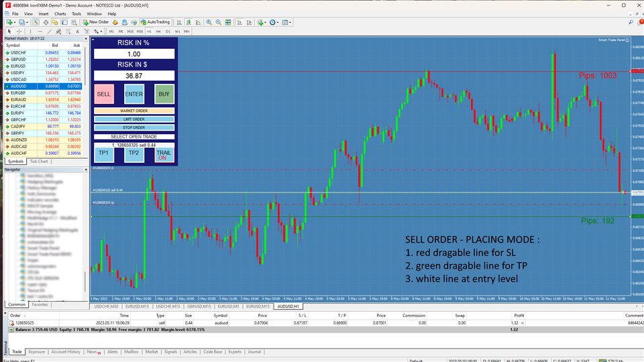
Task: Switch timeframe to W1
Action: [x=177, y=32]
